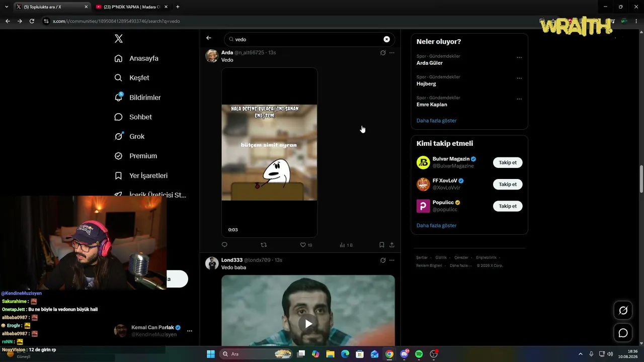
Task: Bookmark Arda's post
Action: tap(382, 245)
